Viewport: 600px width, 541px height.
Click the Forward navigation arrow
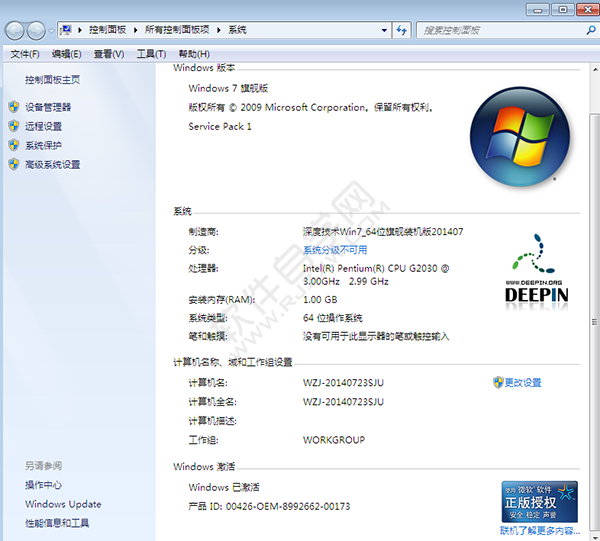pyautogui.click(x=36, y=31)
